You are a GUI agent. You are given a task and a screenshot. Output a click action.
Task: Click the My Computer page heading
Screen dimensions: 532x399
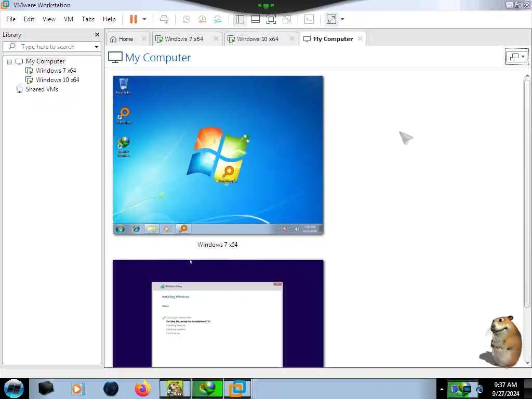(x=158, y=58)
